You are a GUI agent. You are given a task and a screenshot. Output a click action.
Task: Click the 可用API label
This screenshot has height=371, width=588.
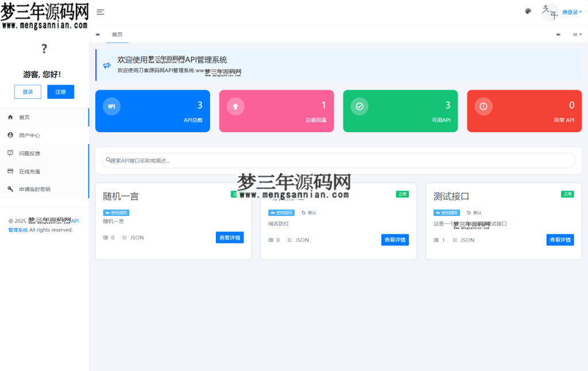(441, 121)
